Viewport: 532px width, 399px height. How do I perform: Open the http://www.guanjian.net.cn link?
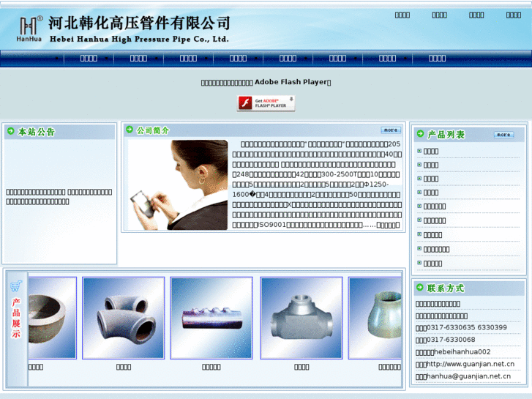pos(471,364)
